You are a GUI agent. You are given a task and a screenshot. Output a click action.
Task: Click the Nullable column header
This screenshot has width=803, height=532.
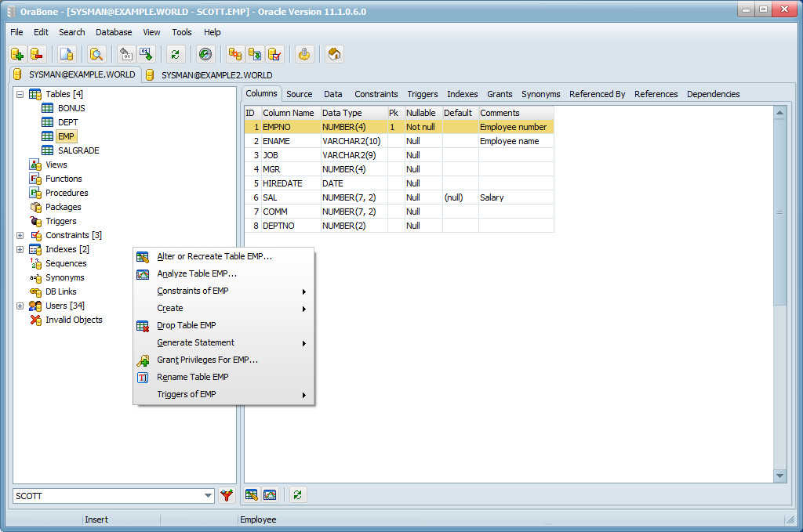(x=423, y=113)
